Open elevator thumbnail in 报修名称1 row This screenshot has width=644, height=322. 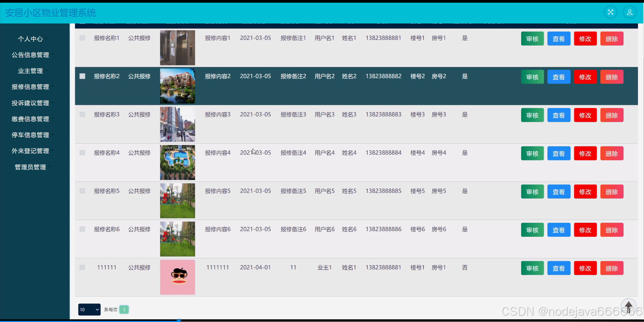click(x=177, y=48)
